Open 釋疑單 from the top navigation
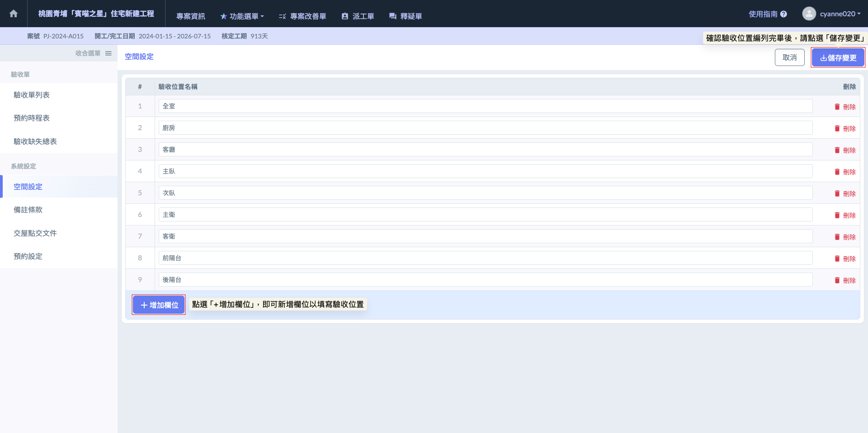This screenshot has width=868, height=433. [x=406, y=16]
